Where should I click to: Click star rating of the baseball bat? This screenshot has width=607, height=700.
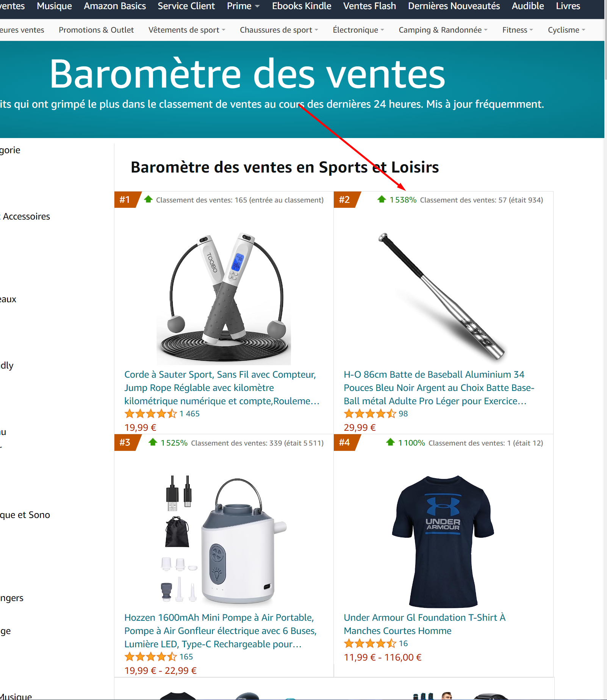[x=370, y=414]
